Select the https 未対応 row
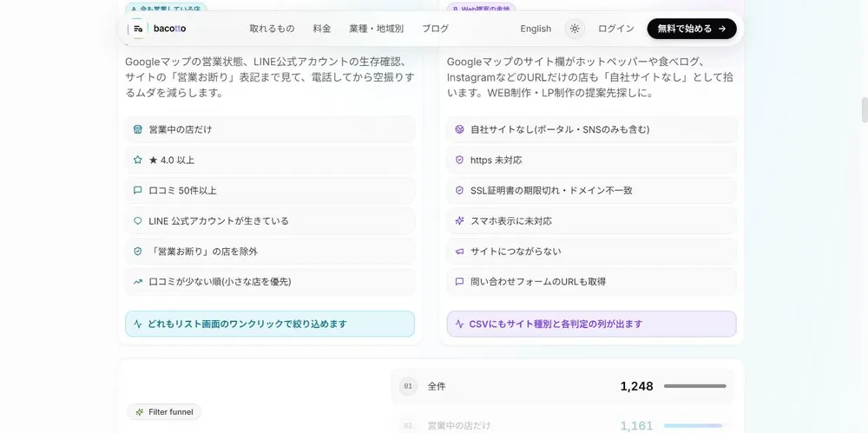 (592, 160)
